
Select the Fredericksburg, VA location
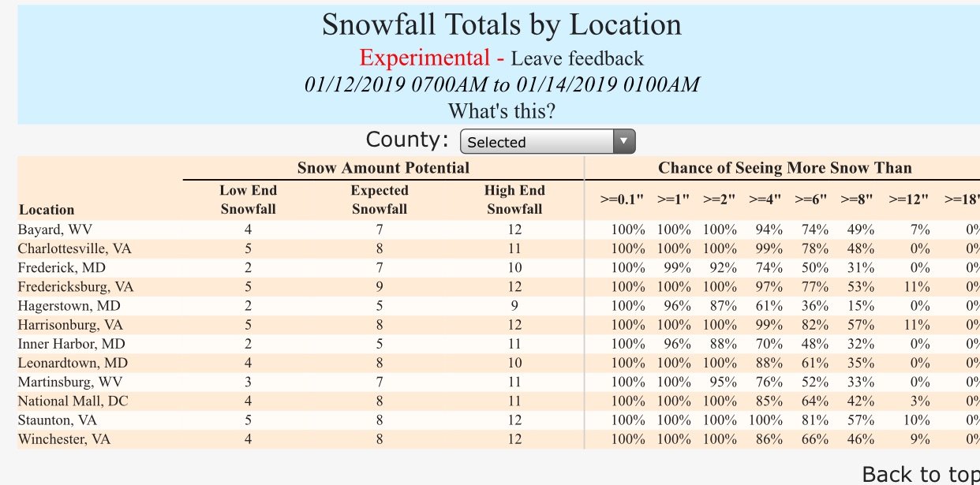pyautogui.click(x=76, y=287)
